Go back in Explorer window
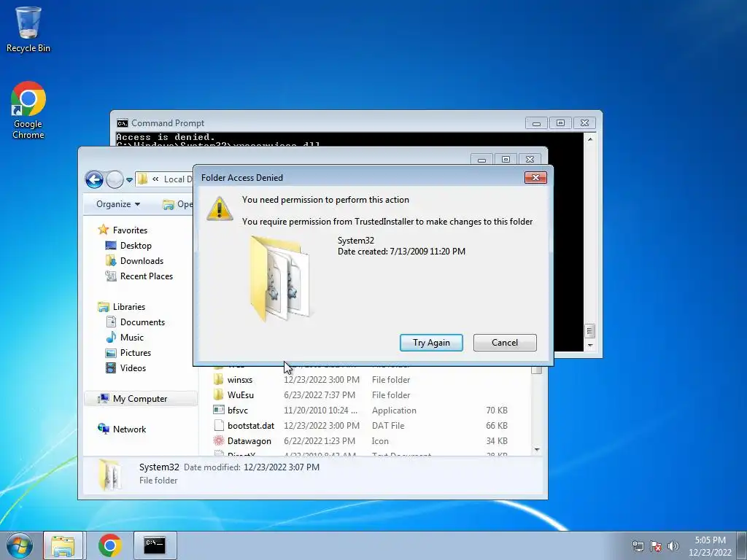Screen dimensions: 747x560 pyautogui.click(x=94, y=179)
